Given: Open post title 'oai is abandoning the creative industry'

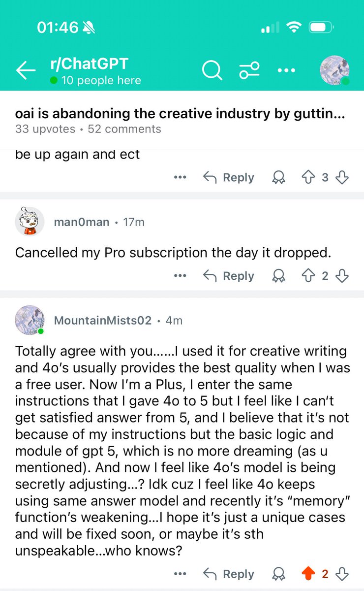Looking at the screenshot, I should (180, 114).
